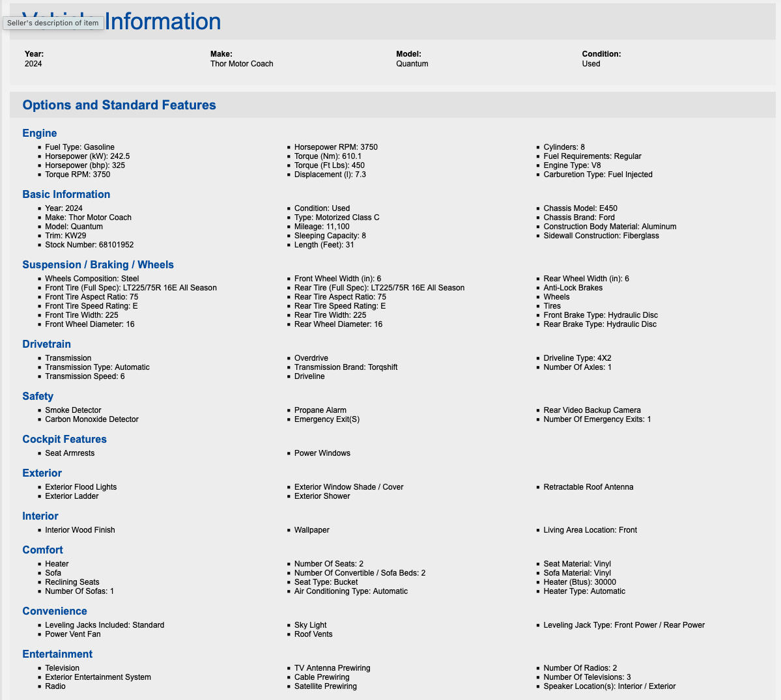The image size is (781, 700).
Task: Select the Engine section heading
Action: pos(39,133)
